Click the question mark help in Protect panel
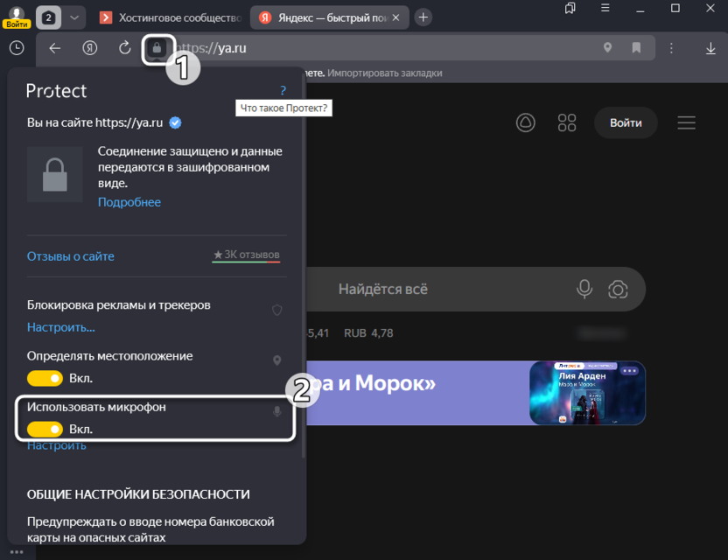Image resolution: width=728 pixels, height=560 pixels. tap(283, 90)
